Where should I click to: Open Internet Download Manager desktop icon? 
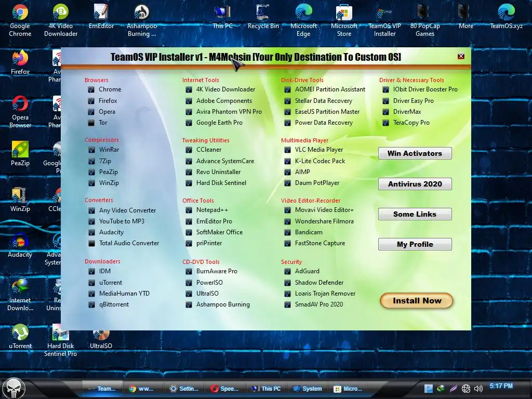pos(20,295)
